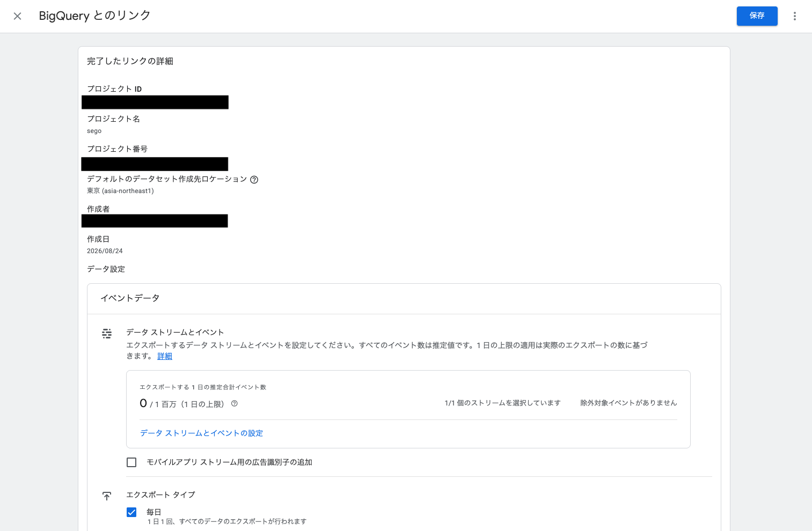Click the データ ストリームとイベント heading
The height and width of the screenshot is (531, 812).
175,333
